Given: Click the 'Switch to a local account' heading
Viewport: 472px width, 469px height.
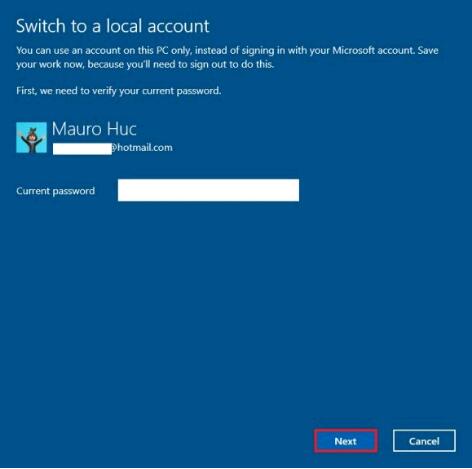Looking at the screenshot, I should [x=113, y=26].
